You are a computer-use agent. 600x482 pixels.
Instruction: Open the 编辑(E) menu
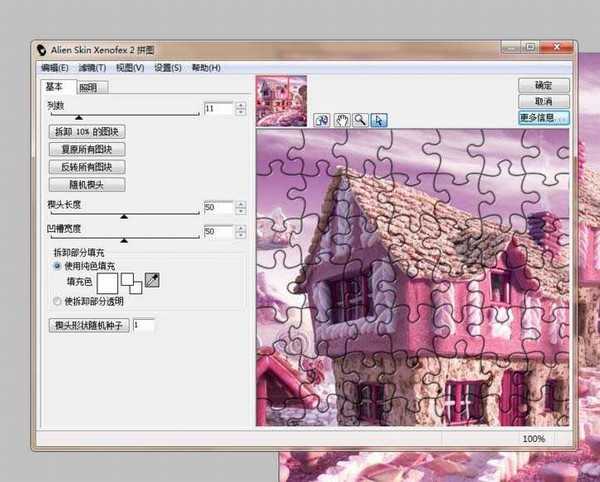tap(55, 68)
